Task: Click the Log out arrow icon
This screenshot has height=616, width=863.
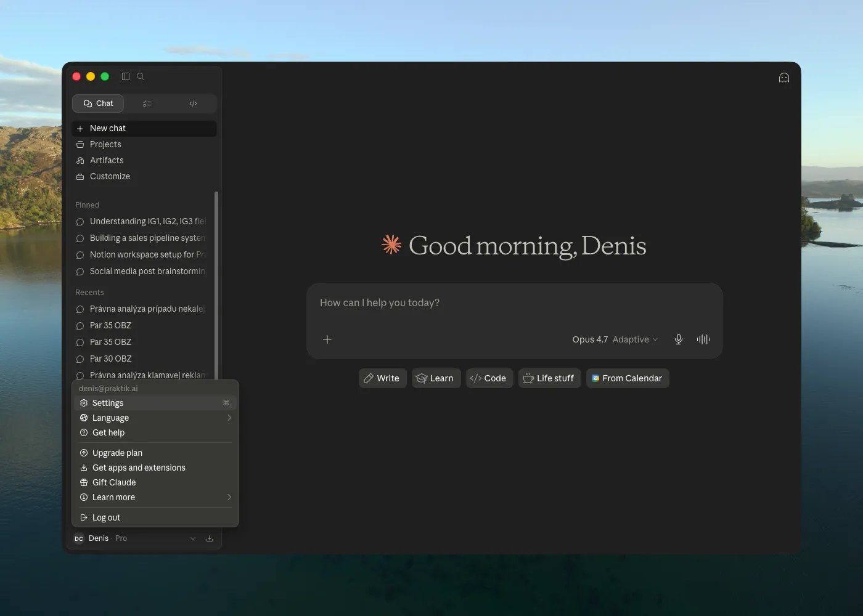Action: click(84, 517)
